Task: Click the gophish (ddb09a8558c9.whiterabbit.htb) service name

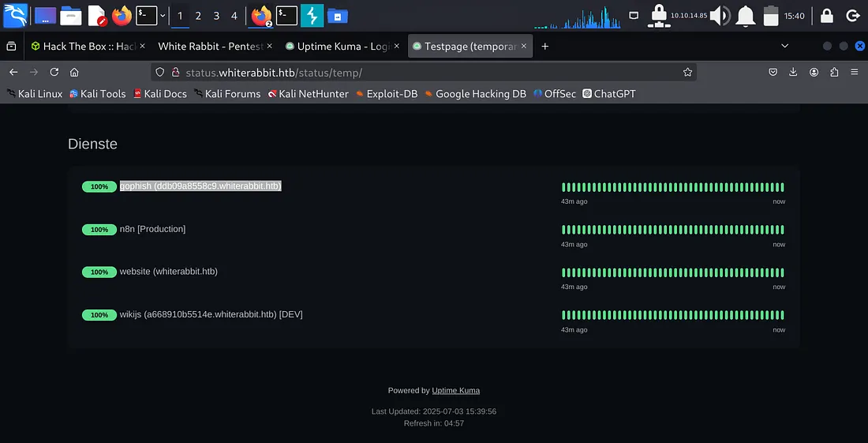Action: (x=200, y=186)
